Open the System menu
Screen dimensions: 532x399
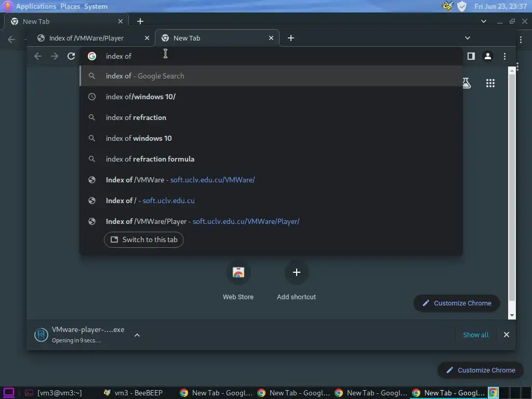96,6
